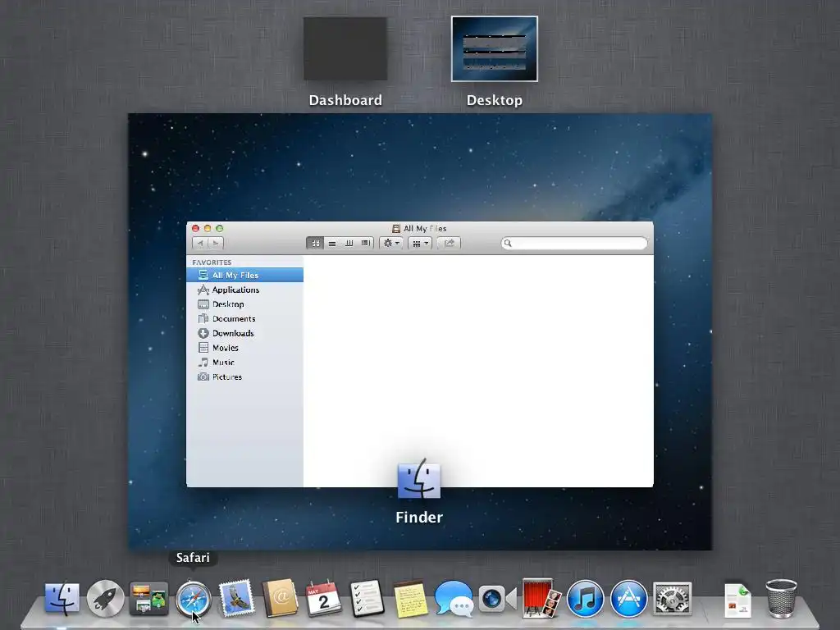Go back with Finder back arrow
Image resolution: width=840 pixels, height=630 pixels.
(200, 243)
